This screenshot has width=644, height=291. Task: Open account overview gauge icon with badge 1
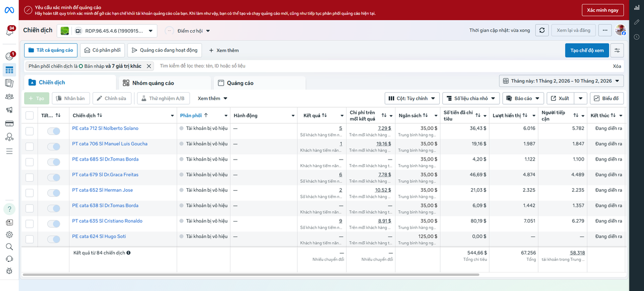[9, 56]
